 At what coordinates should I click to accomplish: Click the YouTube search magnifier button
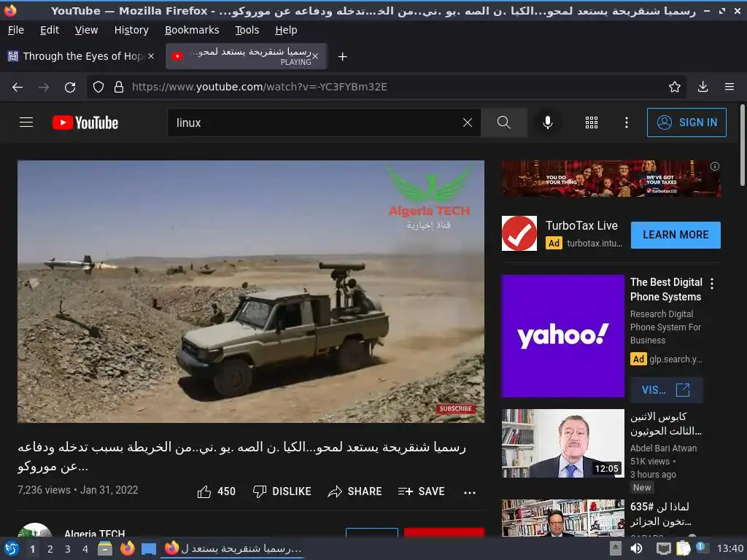pos(503,122)
